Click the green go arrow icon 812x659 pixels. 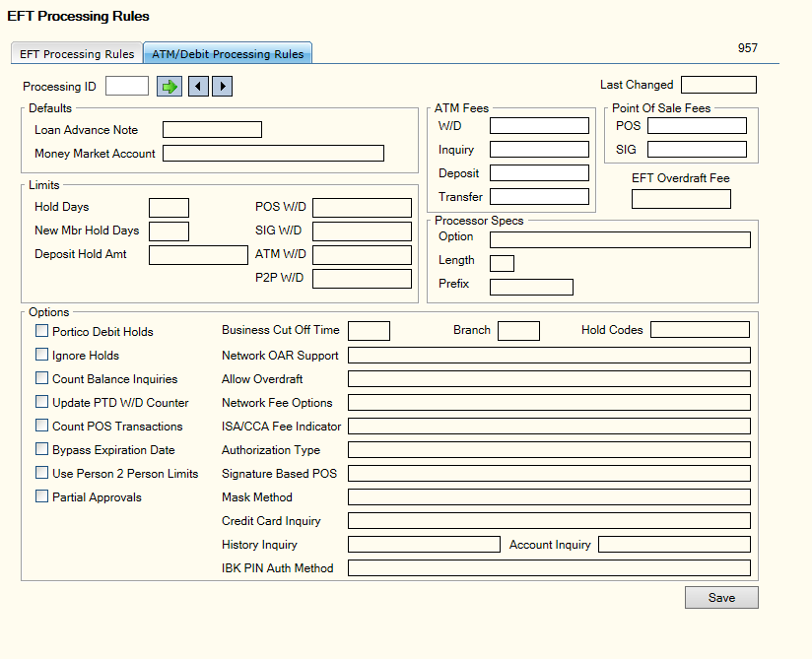coord(169,87)
